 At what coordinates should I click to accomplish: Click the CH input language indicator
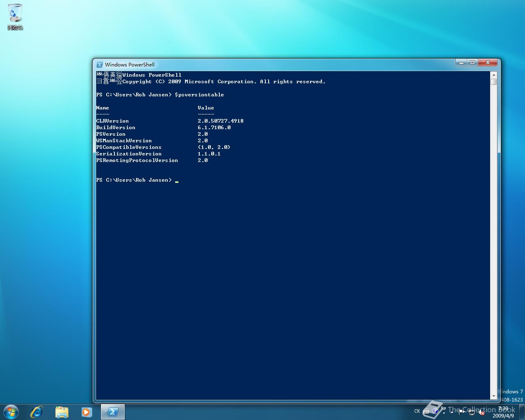click(417, 411)
